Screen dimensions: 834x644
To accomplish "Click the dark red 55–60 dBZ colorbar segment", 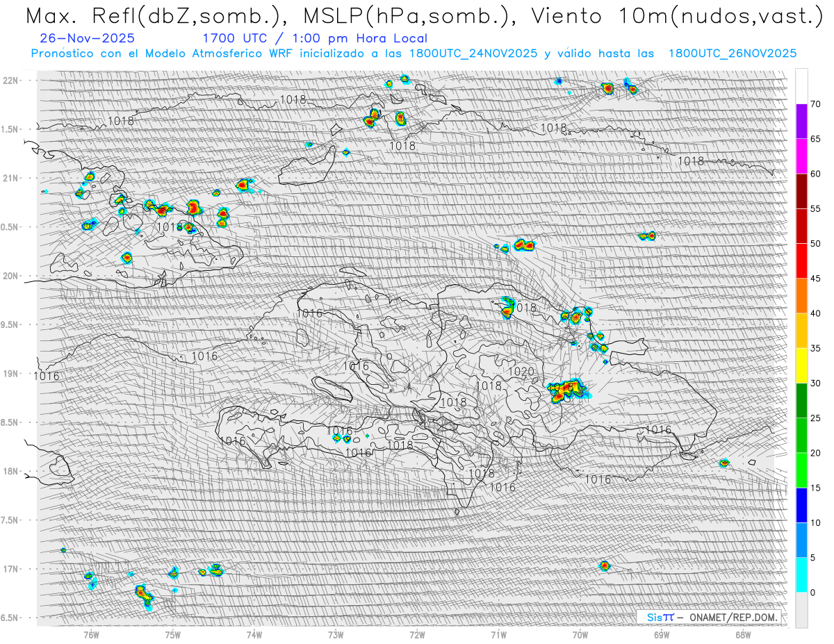I will pyautogui.click(x=801, y=191).
